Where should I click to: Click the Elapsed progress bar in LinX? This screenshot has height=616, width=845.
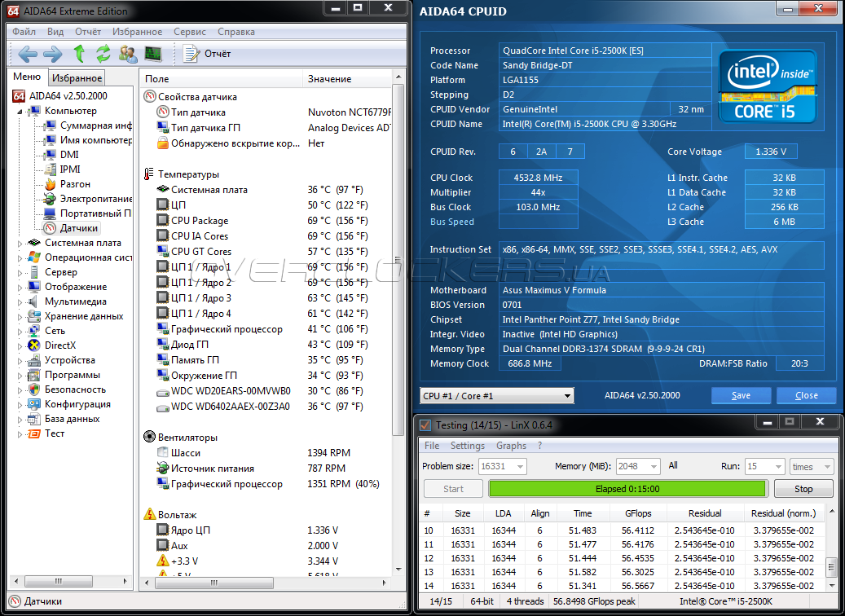pyautogui.click(x=627, y=489)
